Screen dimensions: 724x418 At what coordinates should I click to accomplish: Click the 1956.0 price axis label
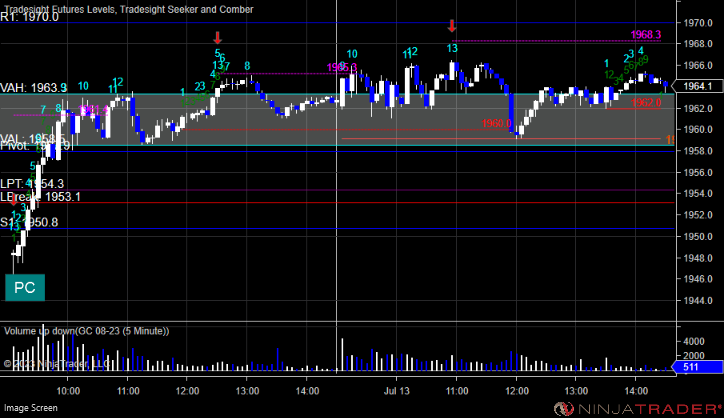[700, 173]
